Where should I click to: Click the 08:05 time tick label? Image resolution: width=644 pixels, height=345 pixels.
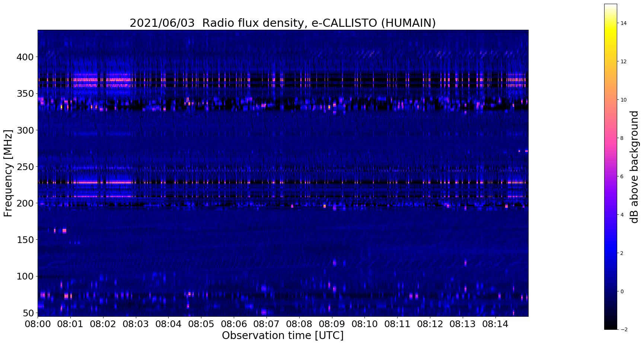coord(201,324)
